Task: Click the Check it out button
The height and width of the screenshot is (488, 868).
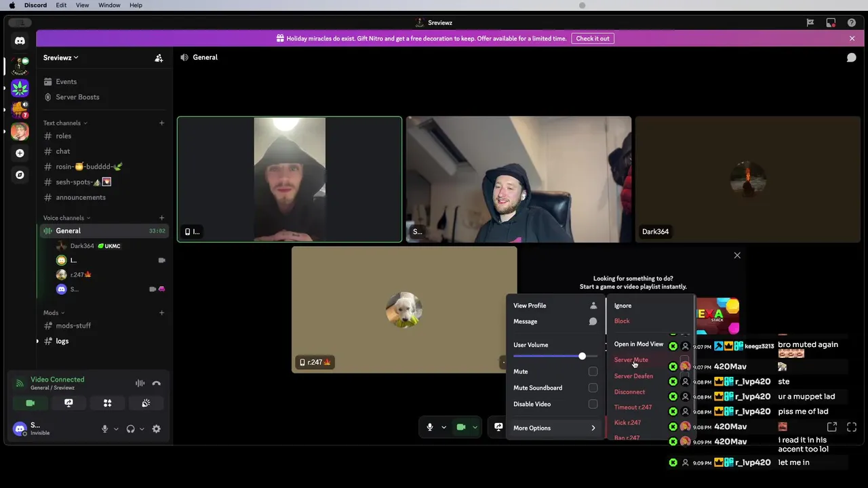Action: [x=593, y=39]
